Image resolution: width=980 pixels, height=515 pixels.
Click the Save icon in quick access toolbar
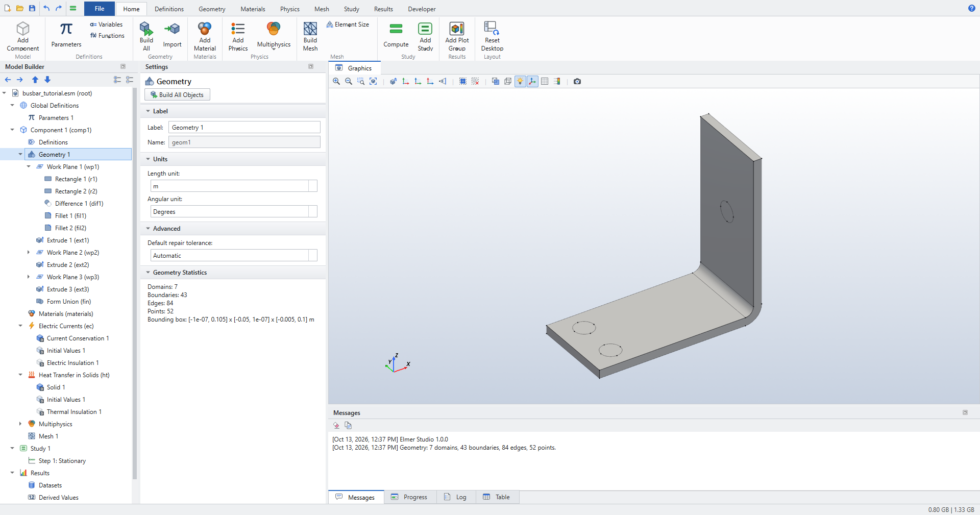tap(32, 8)
